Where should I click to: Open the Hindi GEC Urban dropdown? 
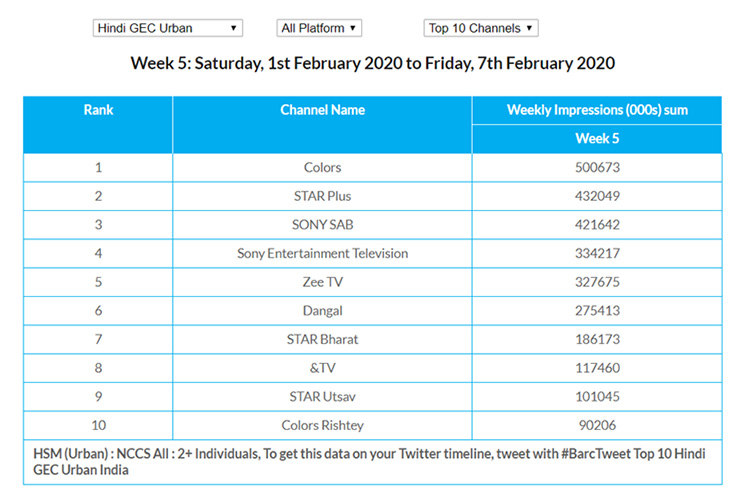(167, 28)
